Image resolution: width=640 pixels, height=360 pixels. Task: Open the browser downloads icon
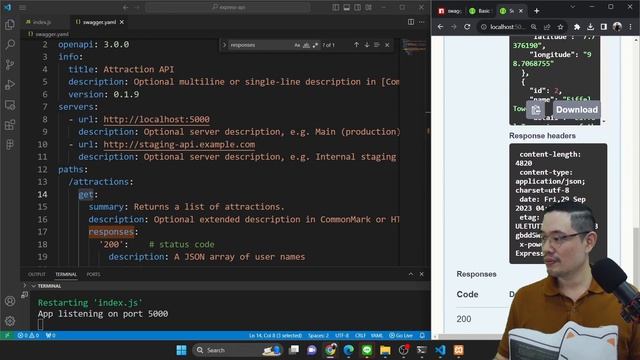[x=590, y=27]
